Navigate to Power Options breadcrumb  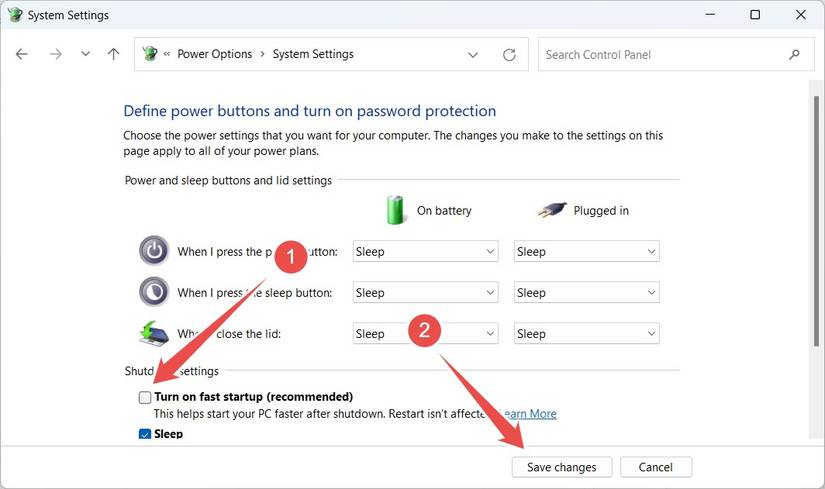214,54
